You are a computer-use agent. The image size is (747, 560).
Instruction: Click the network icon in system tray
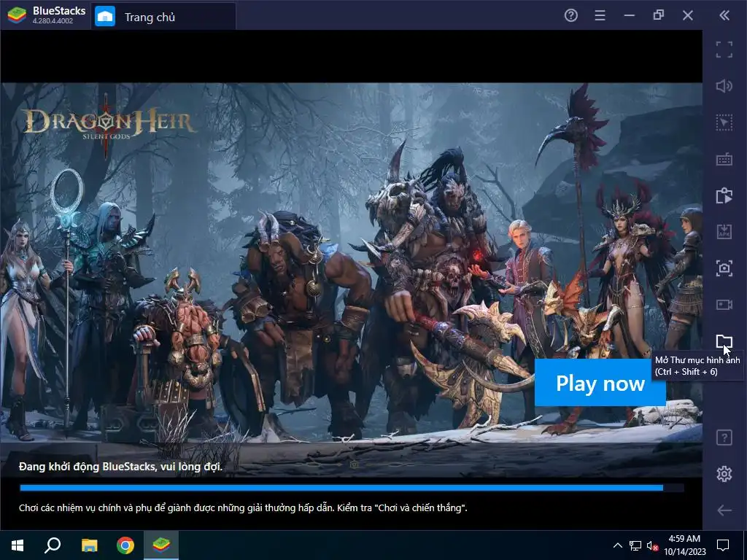635,545
